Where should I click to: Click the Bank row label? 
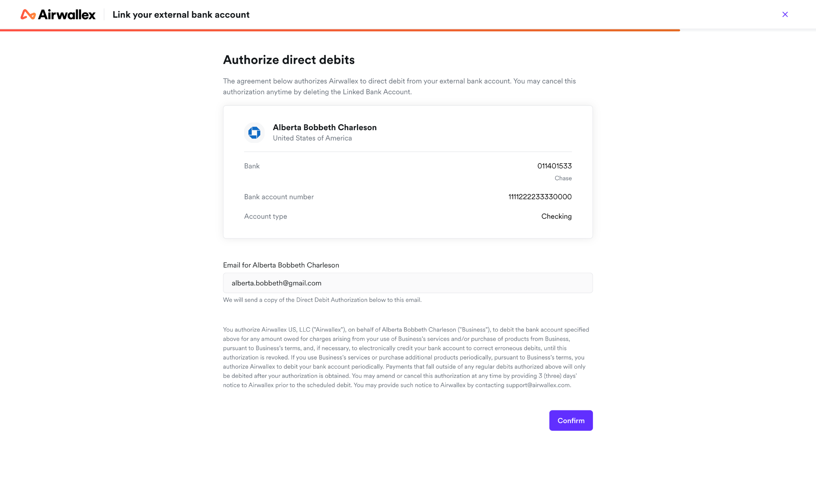(251, 166)
